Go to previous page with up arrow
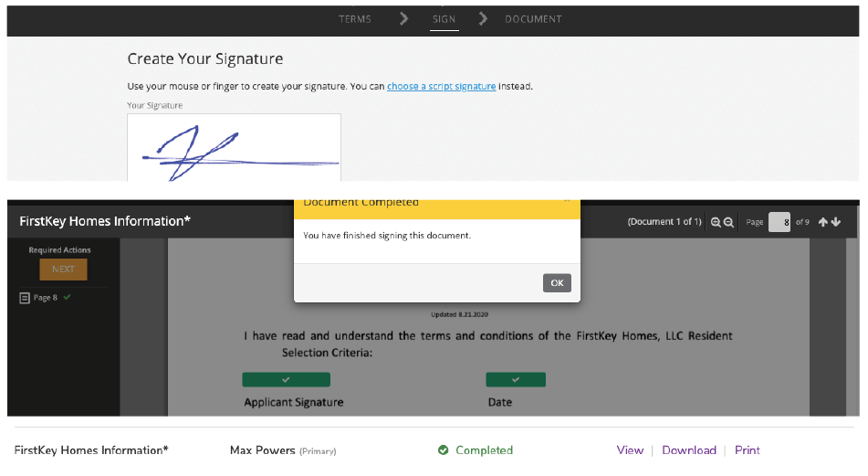 823,222
